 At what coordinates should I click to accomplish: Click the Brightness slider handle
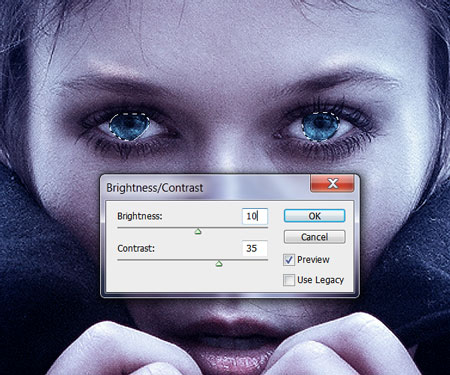coord(198,231)
